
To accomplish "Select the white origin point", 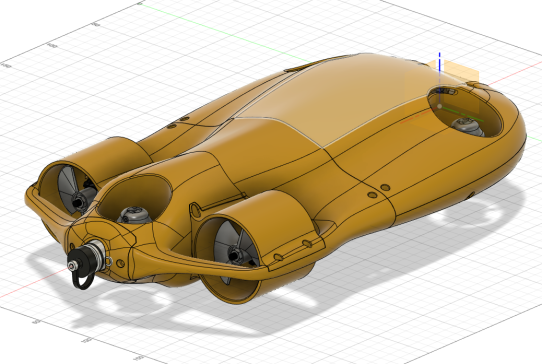I will pos(439,106).
